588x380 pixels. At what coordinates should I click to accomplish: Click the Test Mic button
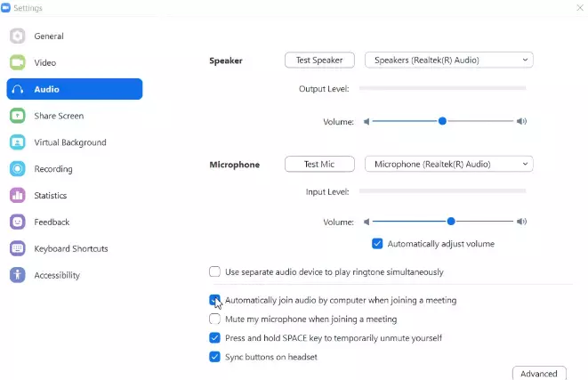[x=319, y=164]
